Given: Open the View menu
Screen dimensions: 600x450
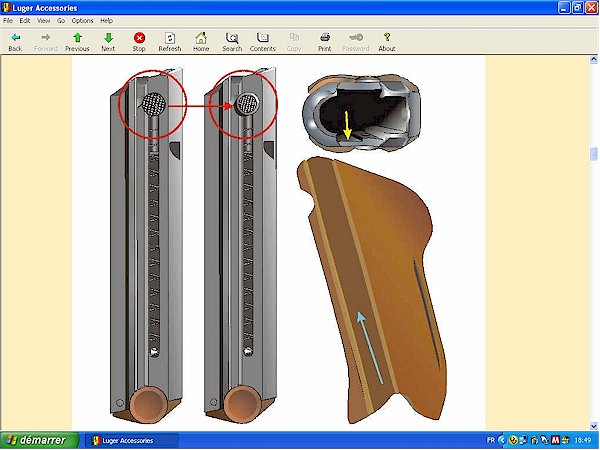Looking at the screenshot, I should click(x=43, y=21).
